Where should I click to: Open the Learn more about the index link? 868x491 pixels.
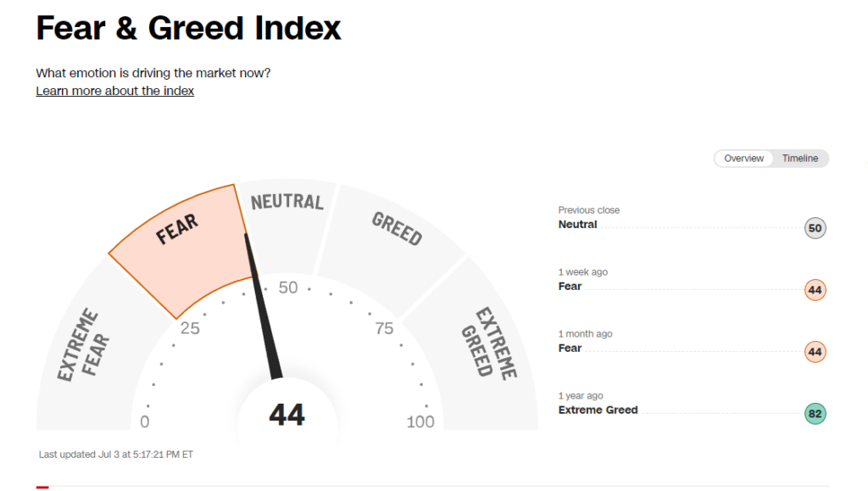(x=114, y=91)
